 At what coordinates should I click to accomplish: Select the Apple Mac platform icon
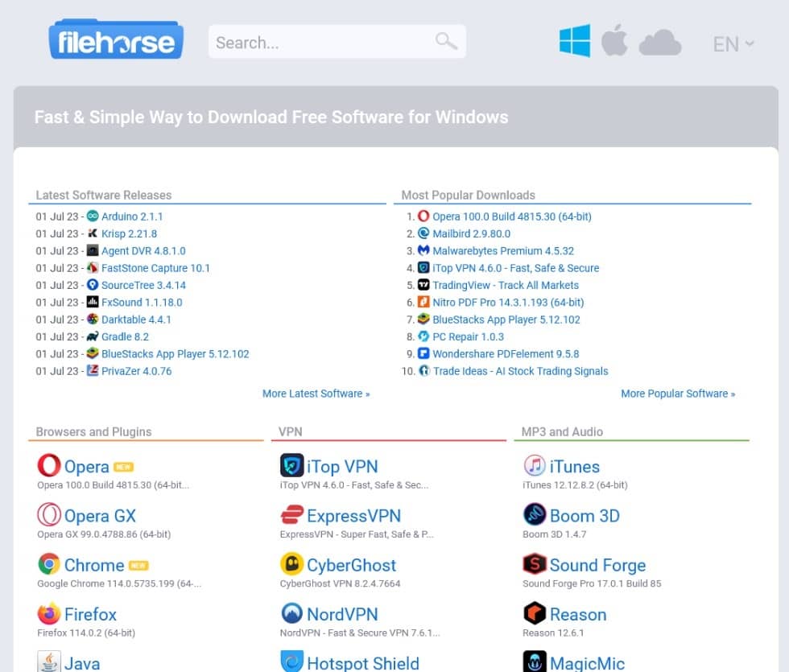pos(614,39)
